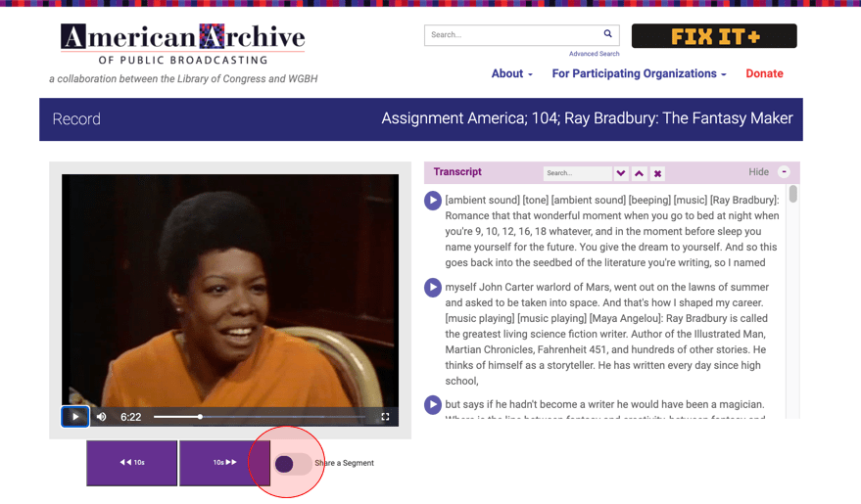Image resolution: width=861 pixels, height=504 pixels.
Task: Mute the video with the speaker icon
Action: click(x=101, y=417)
